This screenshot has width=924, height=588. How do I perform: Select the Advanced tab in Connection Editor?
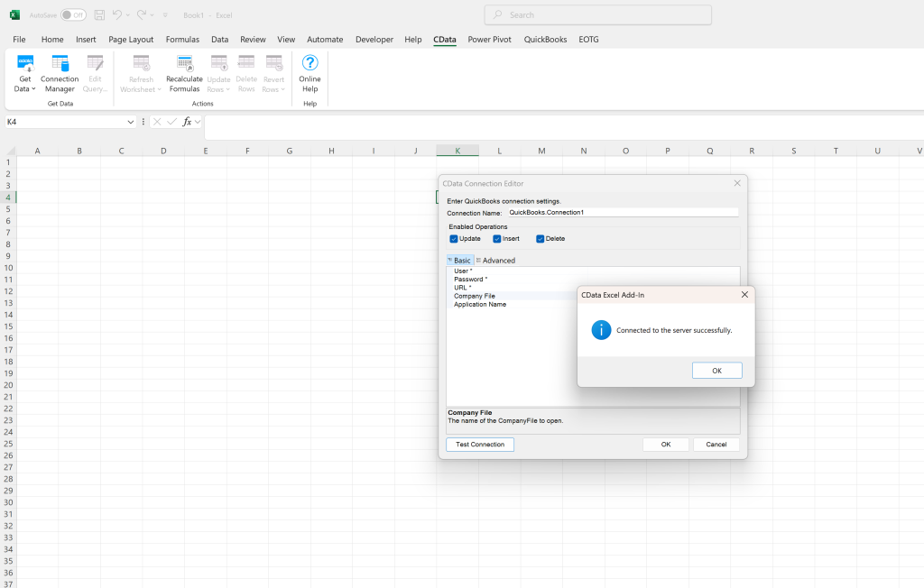point(495,261)
